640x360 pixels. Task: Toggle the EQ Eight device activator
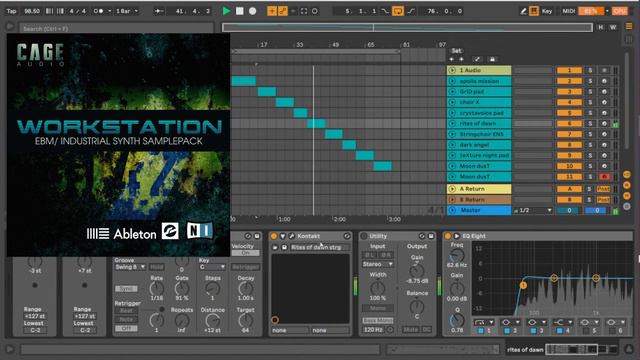click(x=448, y=236)
